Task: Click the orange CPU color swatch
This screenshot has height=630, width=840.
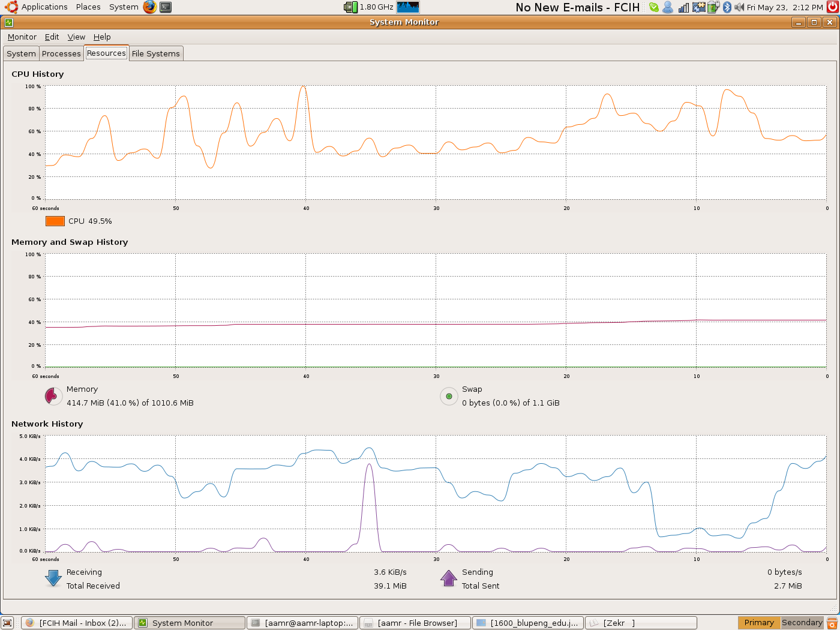Action: tap(55, 221)
